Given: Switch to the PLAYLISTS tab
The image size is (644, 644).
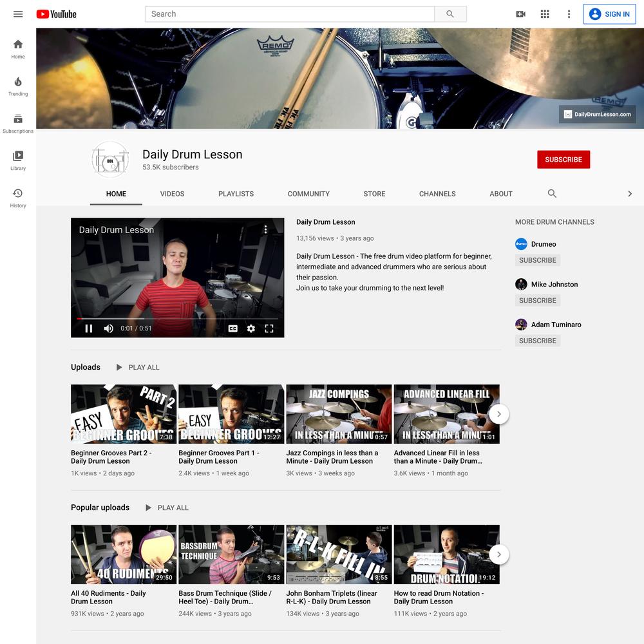Looking at the screenshot, I should tap(236, 194).
